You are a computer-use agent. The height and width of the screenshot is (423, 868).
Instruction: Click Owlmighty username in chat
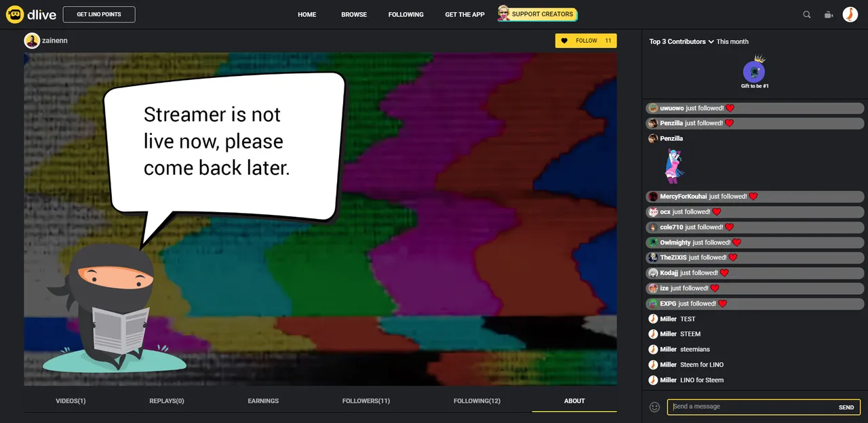(675, 243)
